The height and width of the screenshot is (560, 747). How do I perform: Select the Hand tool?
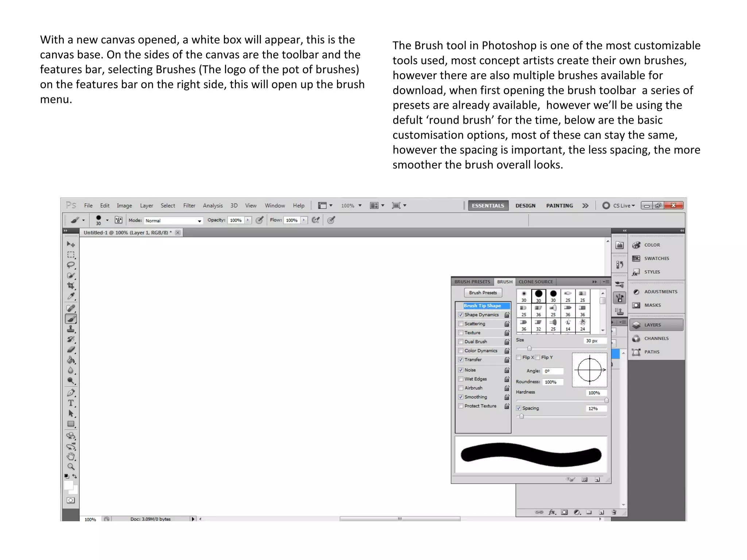coord(71,456)
